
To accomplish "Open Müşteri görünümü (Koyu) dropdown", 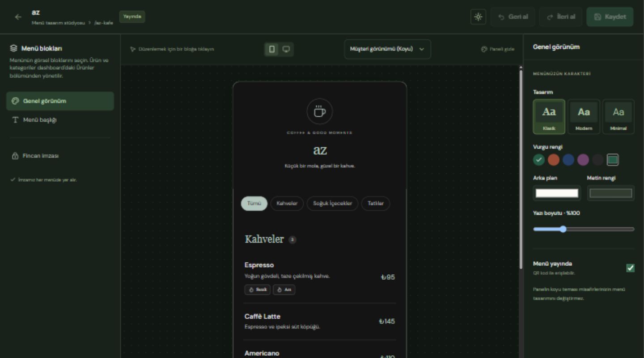I will pyautogui.click(x=387, y=49).
